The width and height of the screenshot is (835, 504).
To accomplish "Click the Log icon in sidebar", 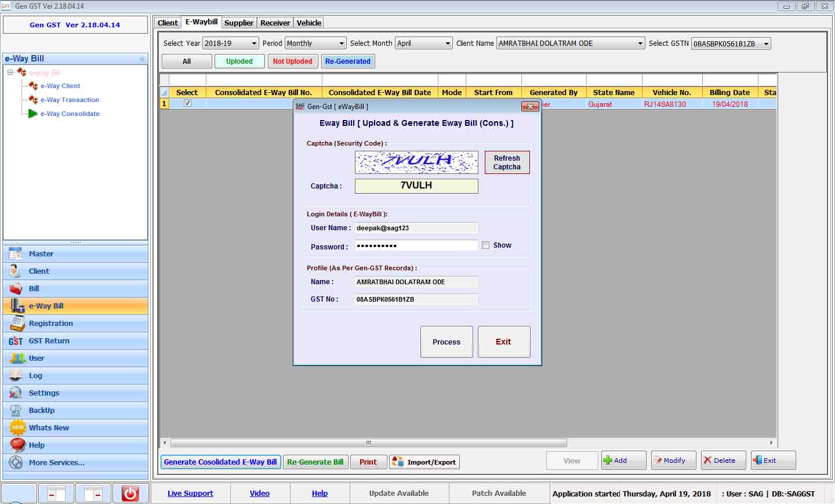I will tap(16, 376).
